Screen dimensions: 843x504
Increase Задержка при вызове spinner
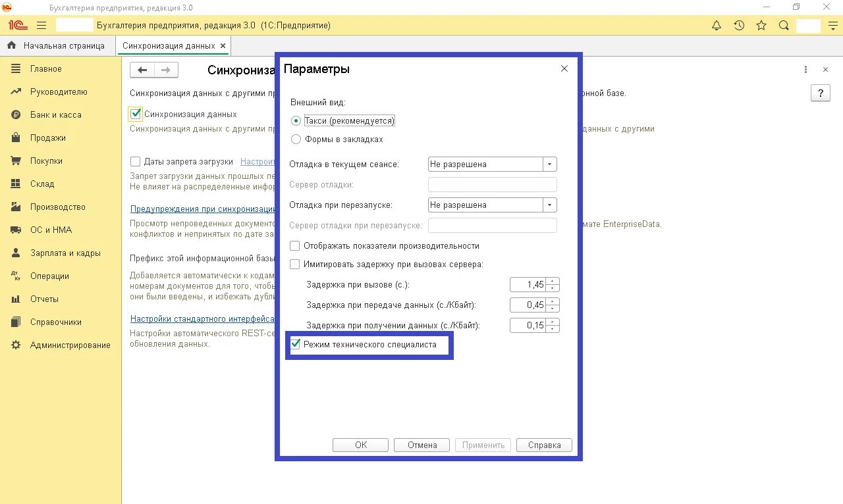(x=553, y=282)
